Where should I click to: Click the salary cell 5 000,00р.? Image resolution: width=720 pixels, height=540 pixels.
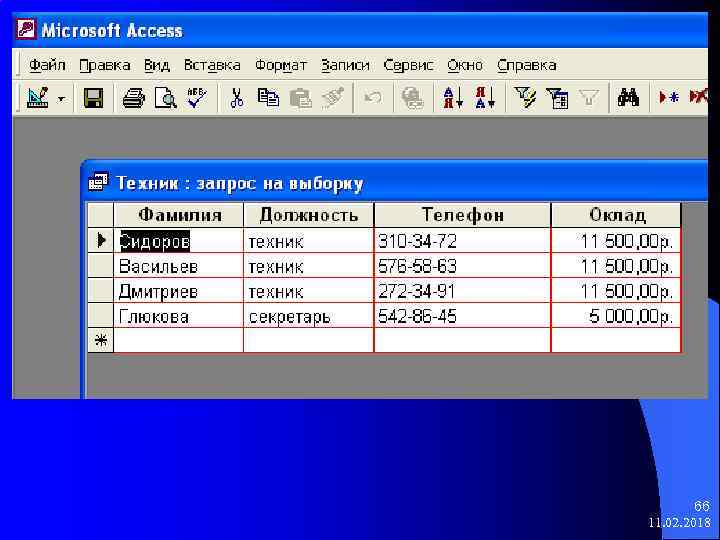(x=616, y=316)
